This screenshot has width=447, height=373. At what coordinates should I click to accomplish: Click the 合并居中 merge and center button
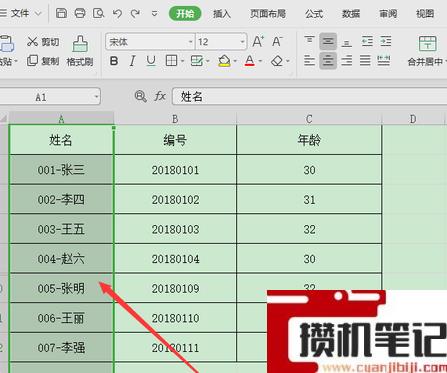pos(427,51)
